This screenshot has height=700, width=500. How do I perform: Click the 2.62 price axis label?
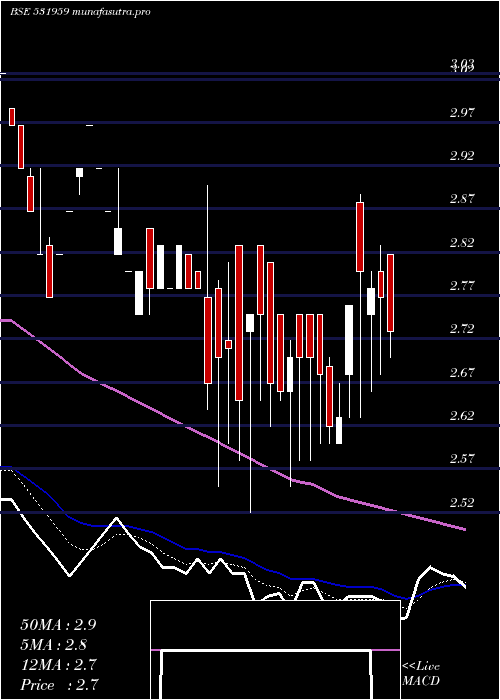(462, 416)
